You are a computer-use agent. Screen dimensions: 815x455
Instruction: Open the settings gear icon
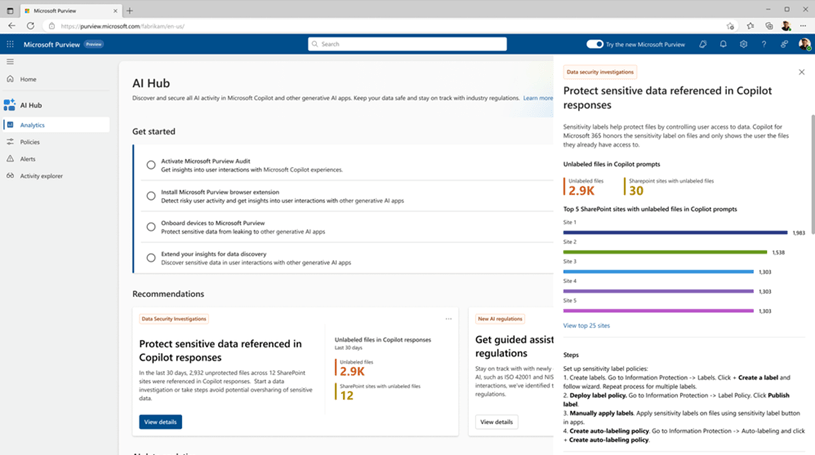click(x=743, y=44)
